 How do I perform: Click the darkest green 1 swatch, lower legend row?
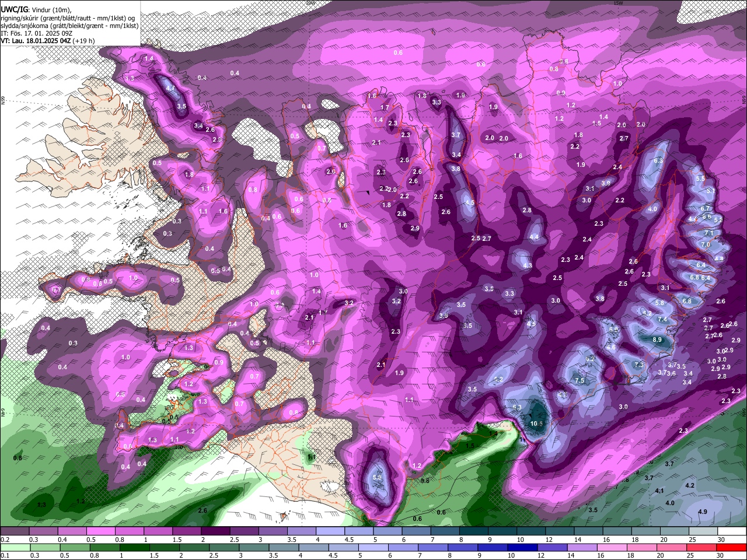(x=135, y=547)
